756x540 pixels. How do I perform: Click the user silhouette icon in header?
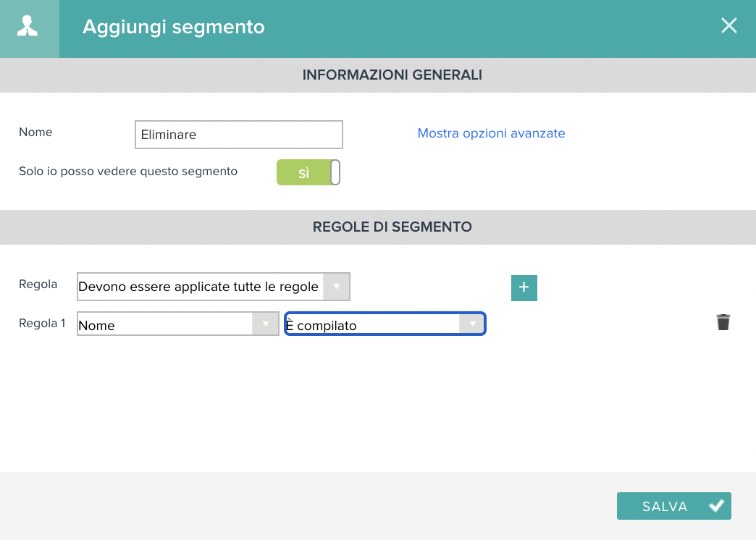(x=28, y=26)
